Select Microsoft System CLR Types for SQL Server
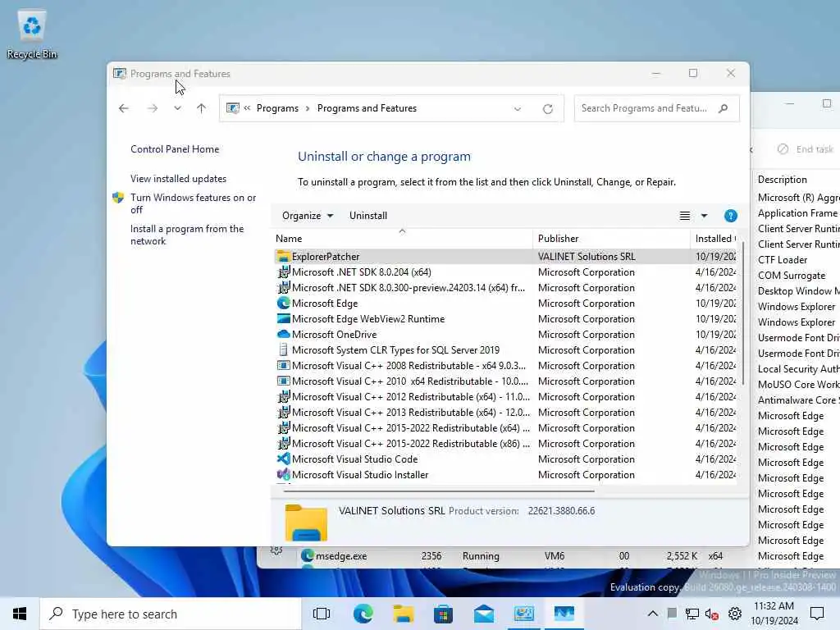 pos(505,349)
